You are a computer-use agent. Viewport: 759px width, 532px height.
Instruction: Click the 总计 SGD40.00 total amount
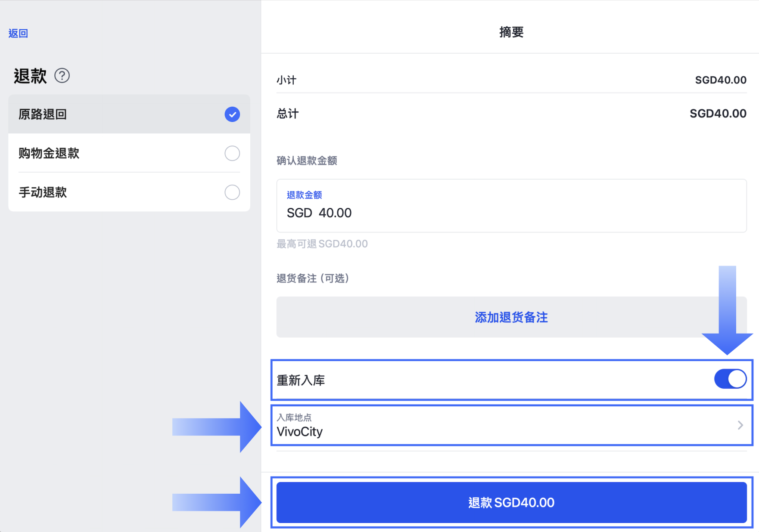pos(718,114)
